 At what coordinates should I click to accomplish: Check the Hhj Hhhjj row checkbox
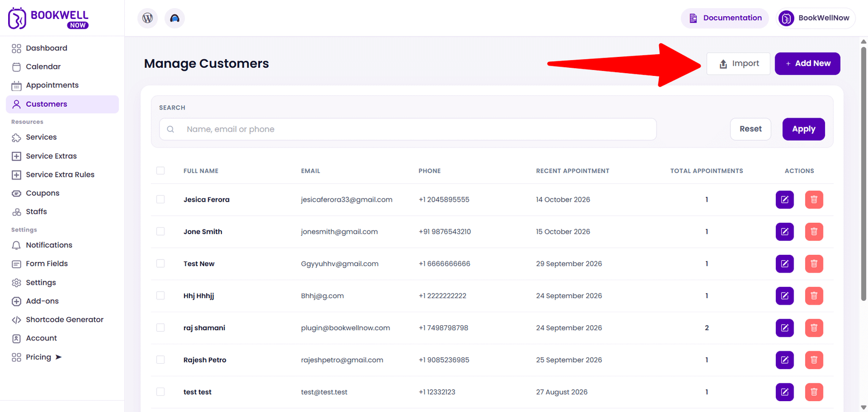161,295
